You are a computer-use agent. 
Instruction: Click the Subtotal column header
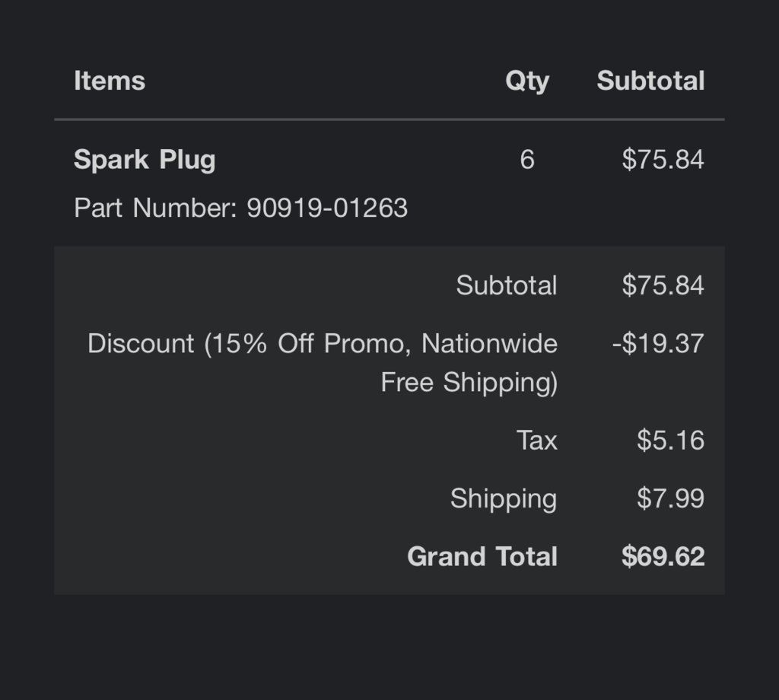(650, 81)
